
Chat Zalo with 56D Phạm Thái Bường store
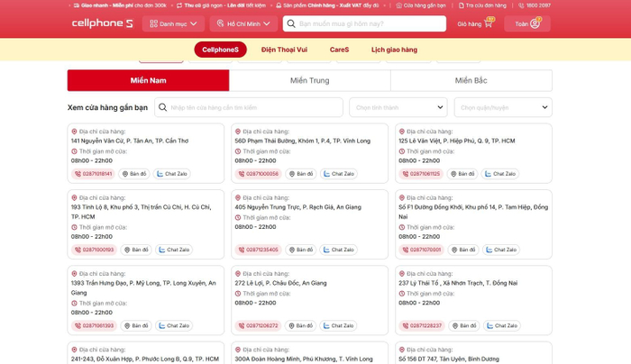pyautogui.click(x=339, y=174)
